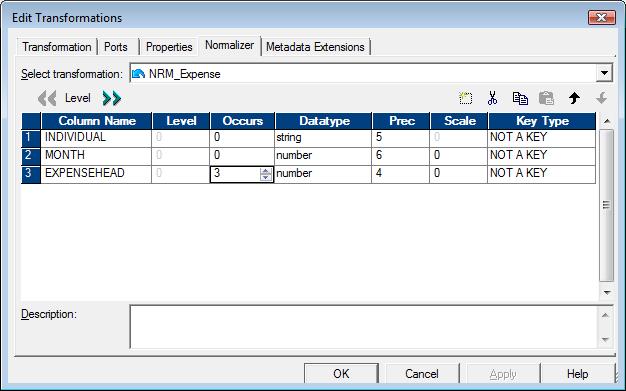This screenshot has height=391, width=626.
Task: Click the copy column icon
Action: pyautogui.click(x=520, y=98)
